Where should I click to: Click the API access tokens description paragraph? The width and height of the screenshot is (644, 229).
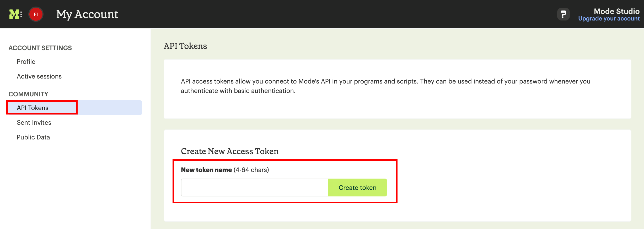(385, 86)
